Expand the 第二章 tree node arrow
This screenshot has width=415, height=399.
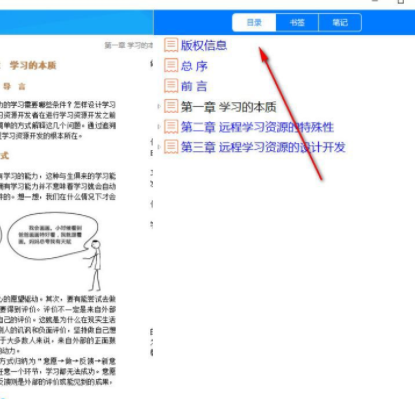159,127
